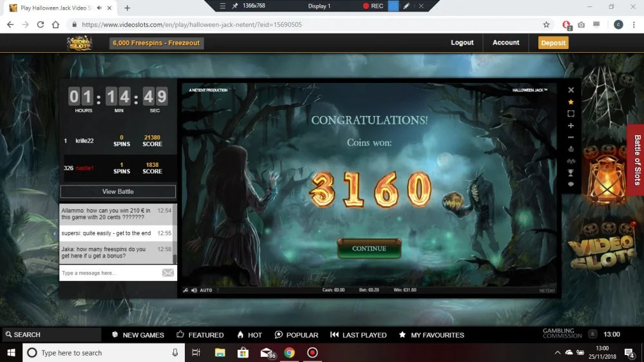Click the camera extension icon
Viewport: 644px width, 362px height.
click(x=581, y=24)
